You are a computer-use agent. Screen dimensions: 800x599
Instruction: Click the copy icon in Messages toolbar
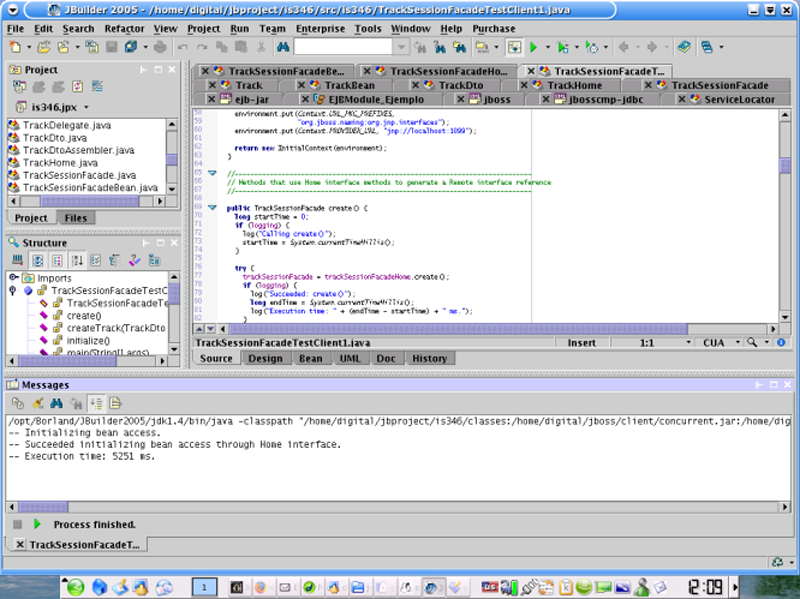[x=19, y=403]
